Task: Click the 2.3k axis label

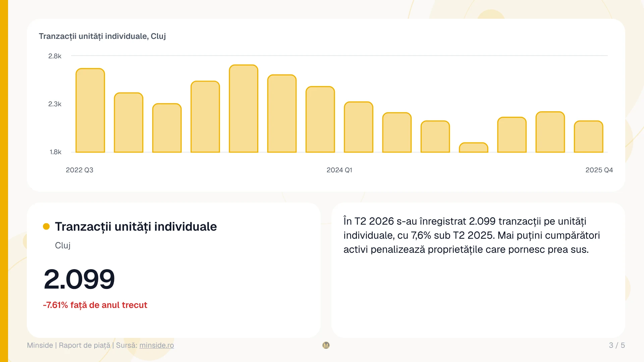Action: click(55, 104)
